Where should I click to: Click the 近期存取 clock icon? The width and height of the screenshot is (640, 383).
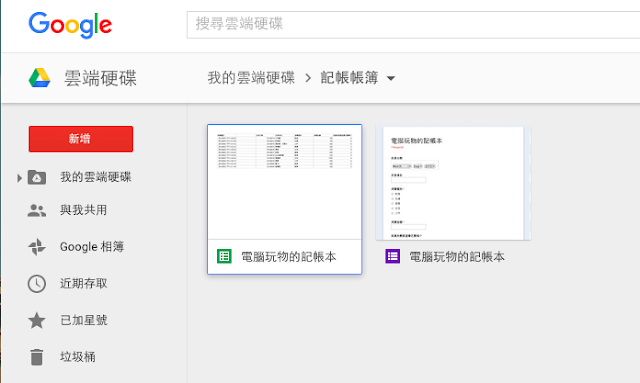click(37, 283)
